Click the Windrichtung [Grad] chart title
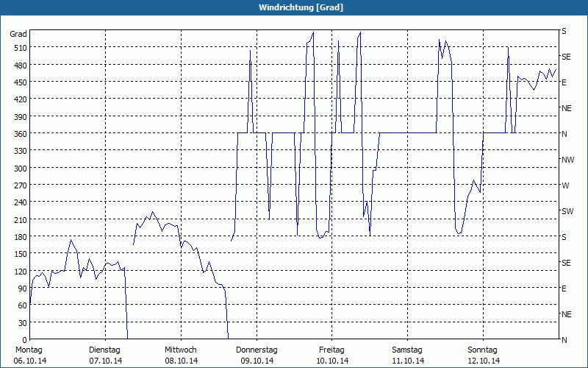 pyautogui.click(x=301, y=7)
